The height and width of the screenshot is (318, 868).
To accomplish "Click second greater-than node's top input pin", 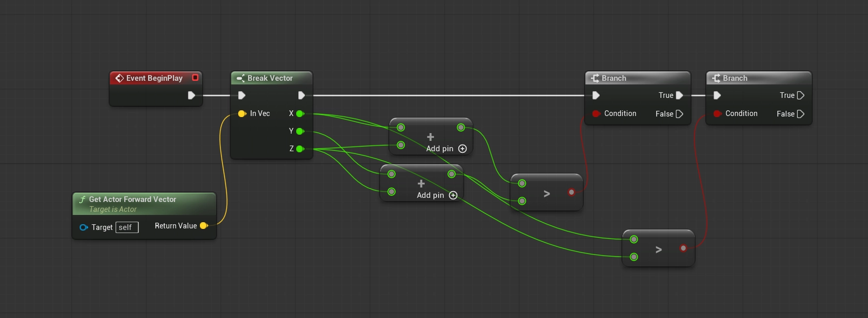I will click(x=634, y=239).
